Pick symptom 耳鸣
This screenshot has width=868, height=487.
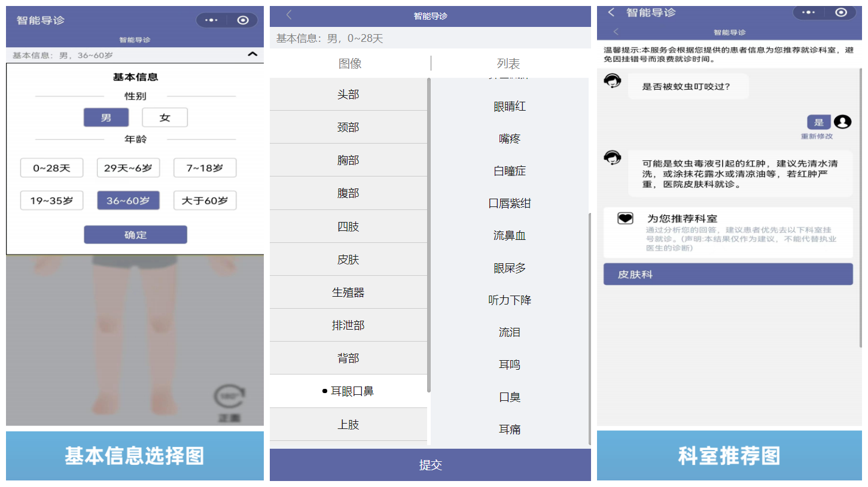pos(510,365)
